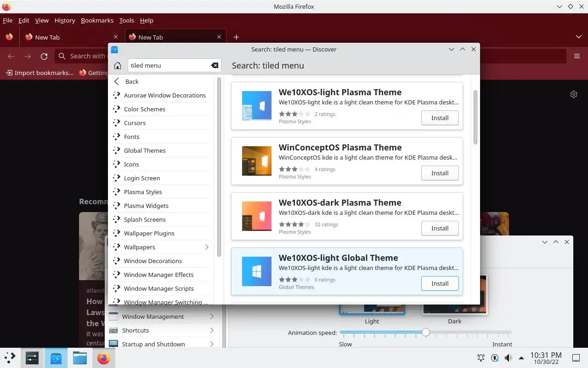Open the Login Screen category
This screenshot has height=368, width=588.
click(161, 178)
